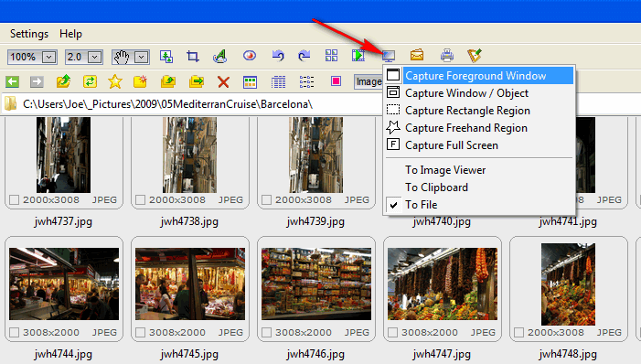
Task: Open the compare images icon
Action: point(331,55)
